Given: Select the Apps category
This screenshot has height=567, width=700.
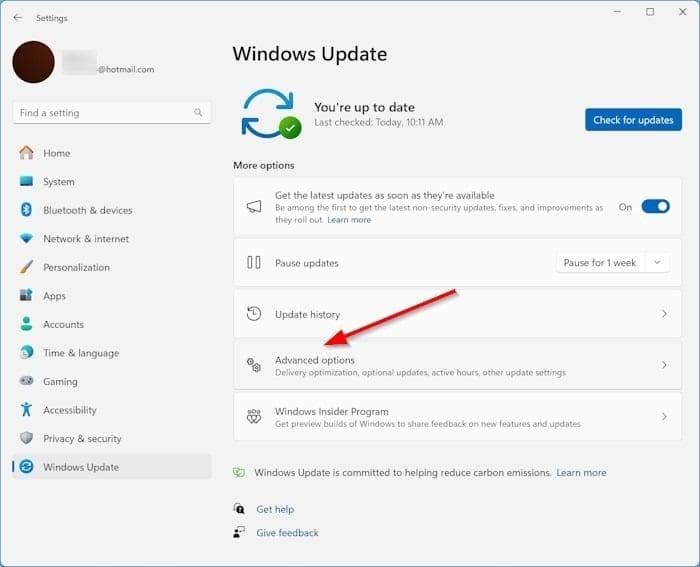Looking at the screenshot, I should 54,296.
